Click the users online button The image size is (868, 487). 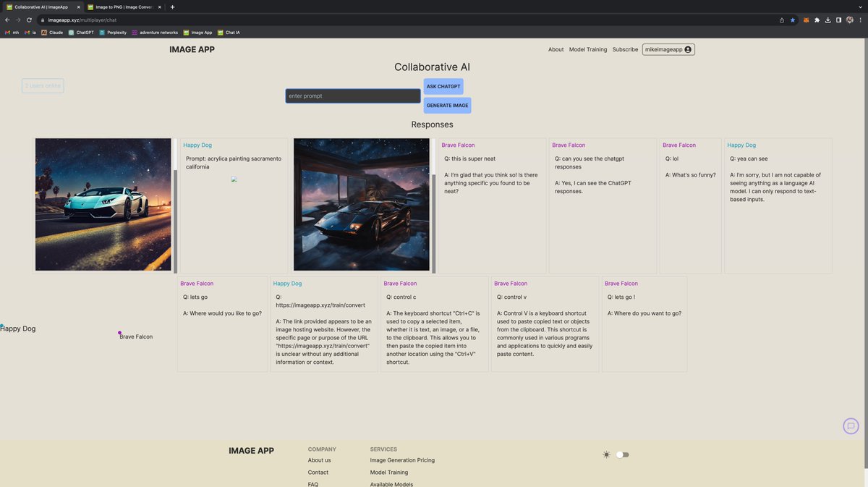tap(43, 86)
